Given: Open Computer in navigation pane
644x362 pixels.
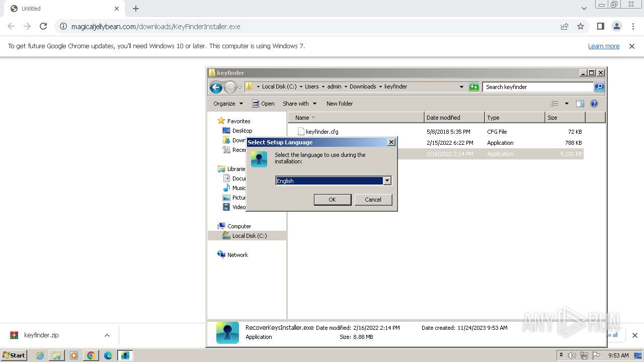Looking at the screenshot, I should pyautogui.click(x=239, y=226).
